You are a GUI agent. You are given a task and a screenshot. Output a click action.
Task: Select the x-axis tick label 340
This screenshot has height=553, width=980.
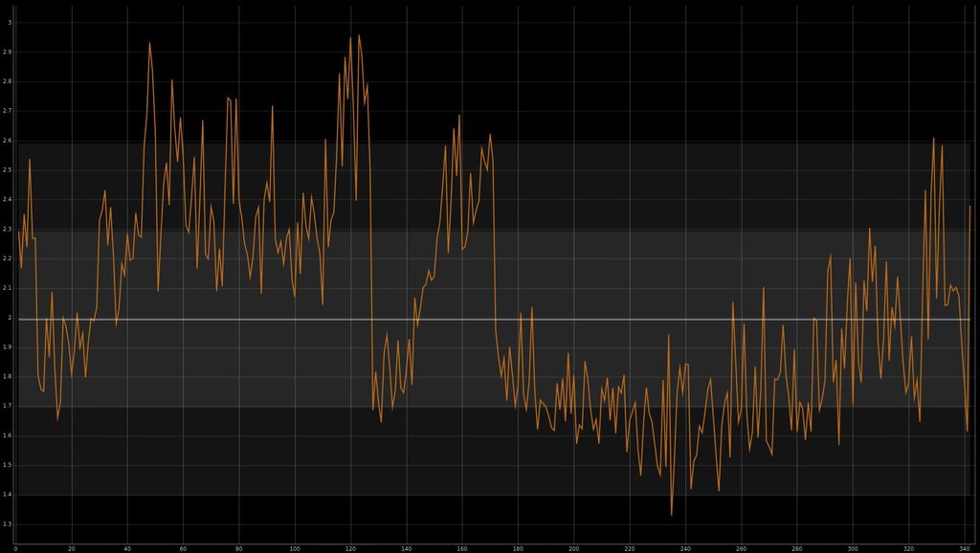[964, 548]
